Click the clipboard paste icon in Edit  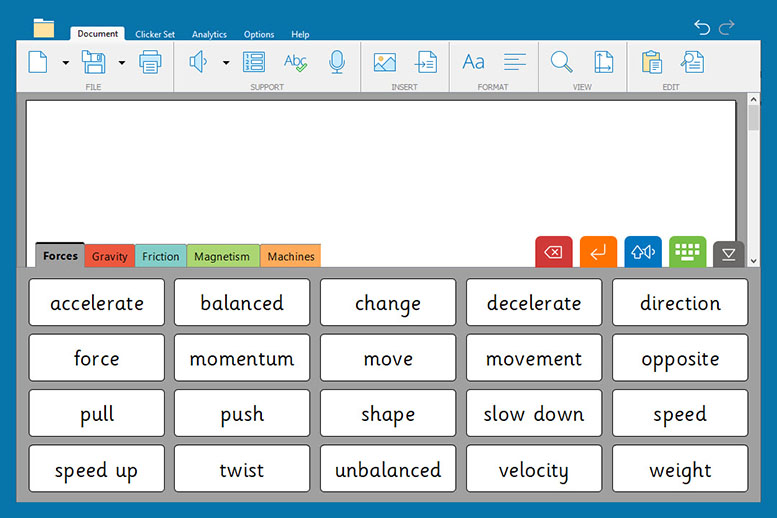[x=652, y=63]
